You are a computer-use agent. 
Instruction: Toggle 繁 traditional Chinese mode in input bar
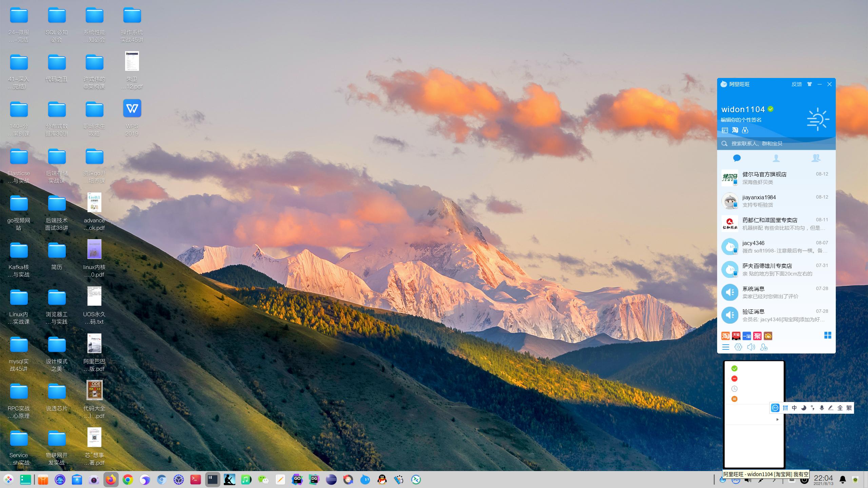(x=849, y=408)
